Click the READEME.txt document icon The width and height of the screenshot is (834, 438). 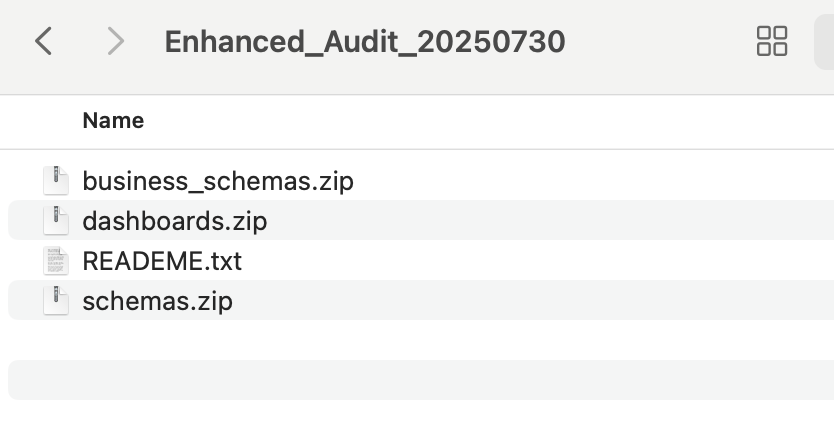pyautogui.click(x=56, y=260)
